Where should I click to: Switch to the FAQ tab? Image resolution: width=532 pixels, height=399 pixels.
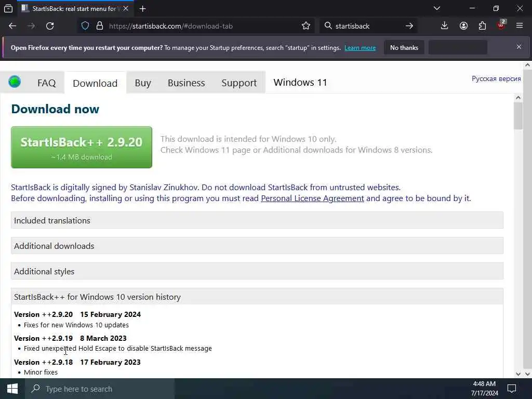pos(46,83)
